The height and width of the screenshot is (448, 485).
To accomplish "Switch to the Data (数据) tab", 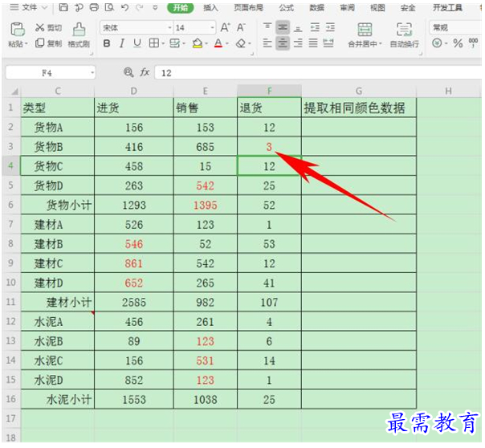I will point(316,7).
